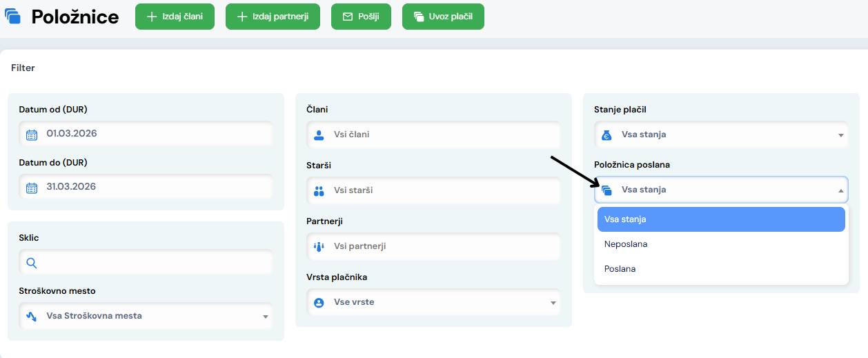Screen dimensions: 868x358
Task: Click the money bag icon in Stanje plačil
Action: [x=606, y=135]
